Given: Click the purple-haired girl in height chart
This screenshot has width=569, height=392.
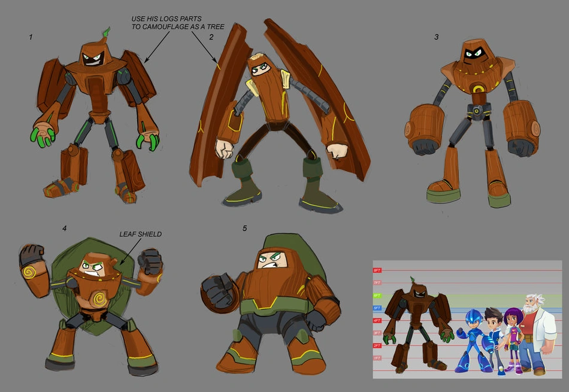Looking at the screenshot, I should coord(513,341).
